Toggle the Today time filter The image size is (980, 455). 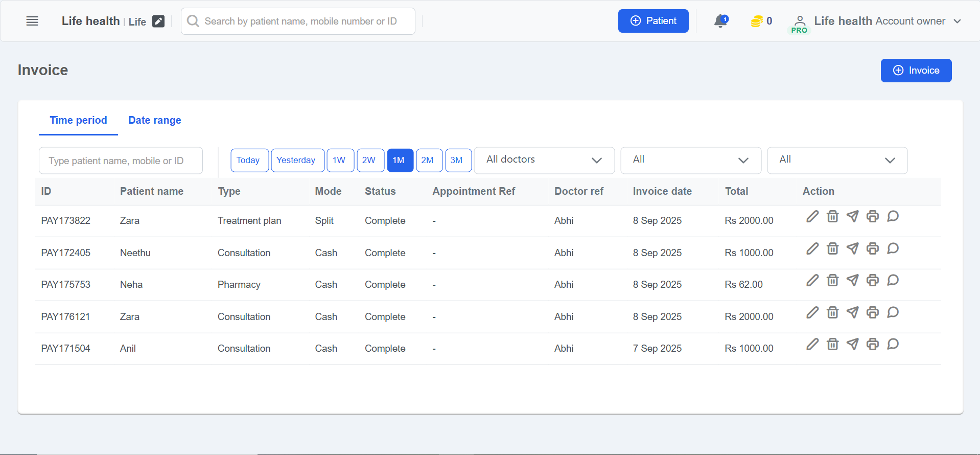pos(249,161)
